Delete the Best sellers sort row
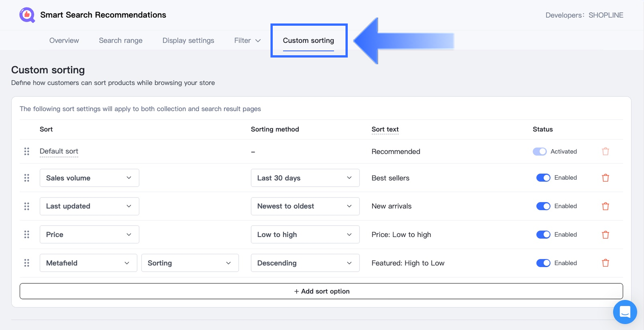This screenshot has width=644, height=330. (605, 178)
